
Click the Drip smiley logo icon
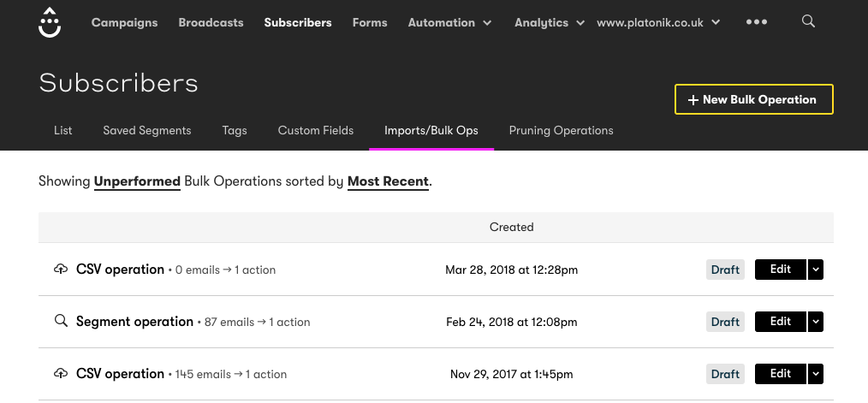point(50,23)
